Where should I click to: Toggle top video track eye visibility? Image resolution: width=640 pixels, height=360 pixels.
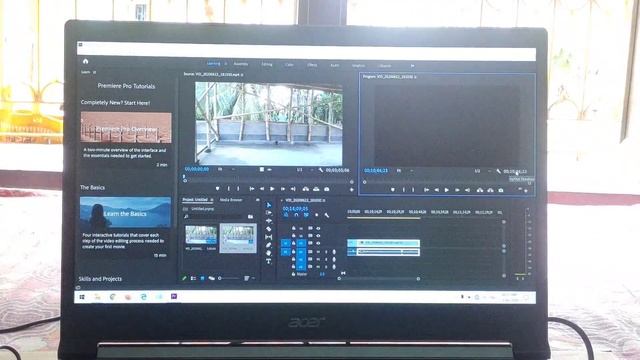pos(318,228)
